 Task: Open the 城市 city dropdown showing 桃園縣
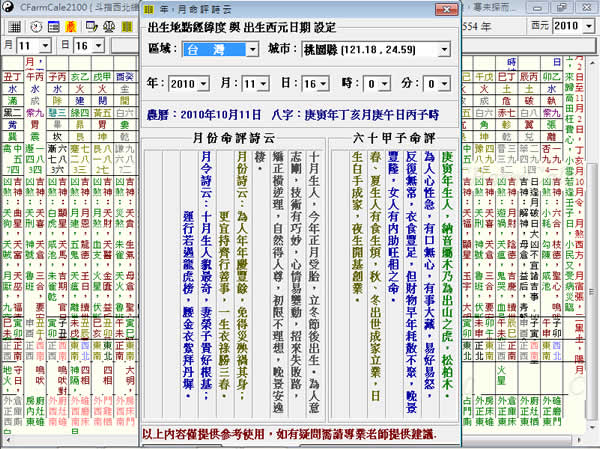point(444,49)
